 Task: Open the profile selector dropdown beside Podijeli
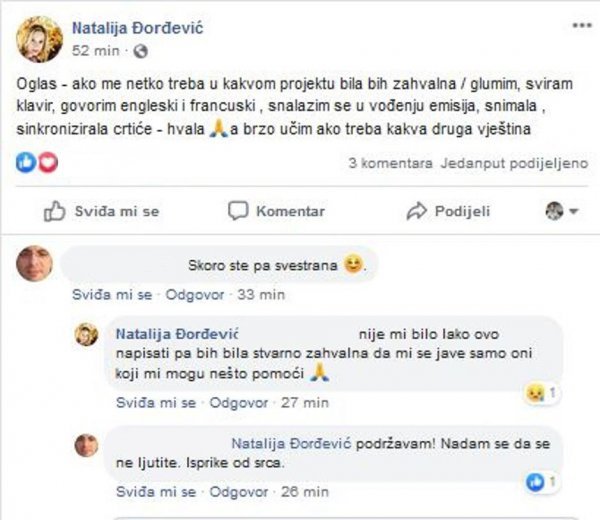tap(561, 211)
